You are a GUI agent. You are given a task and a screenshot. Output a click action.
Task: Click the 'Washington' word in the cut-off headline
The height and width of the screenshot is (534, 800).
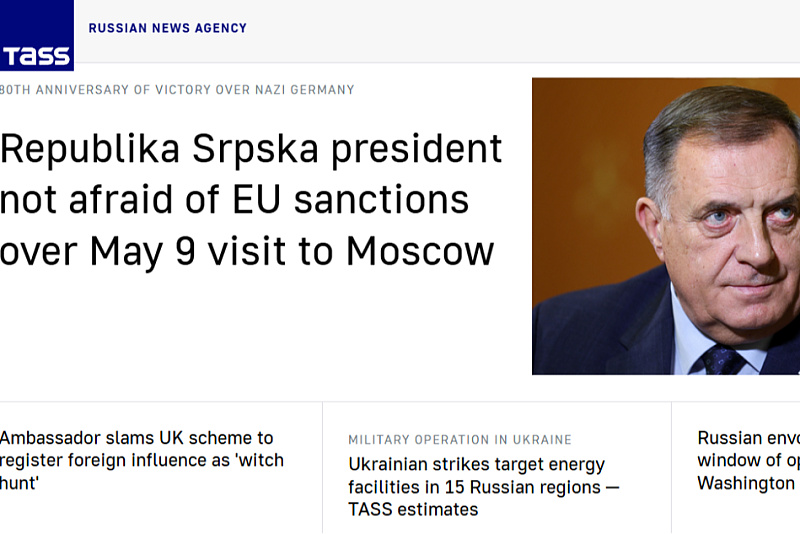(746, 482)
